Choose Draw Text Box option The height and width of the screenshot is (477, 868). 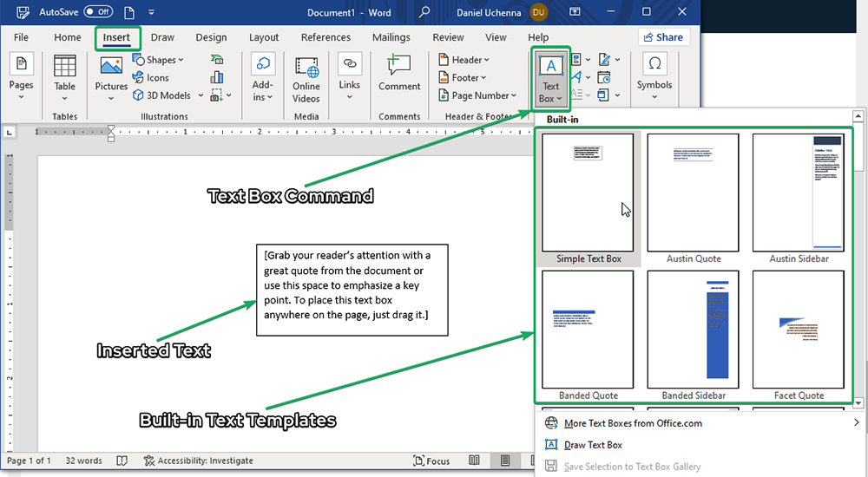click(x=593, y=445)
